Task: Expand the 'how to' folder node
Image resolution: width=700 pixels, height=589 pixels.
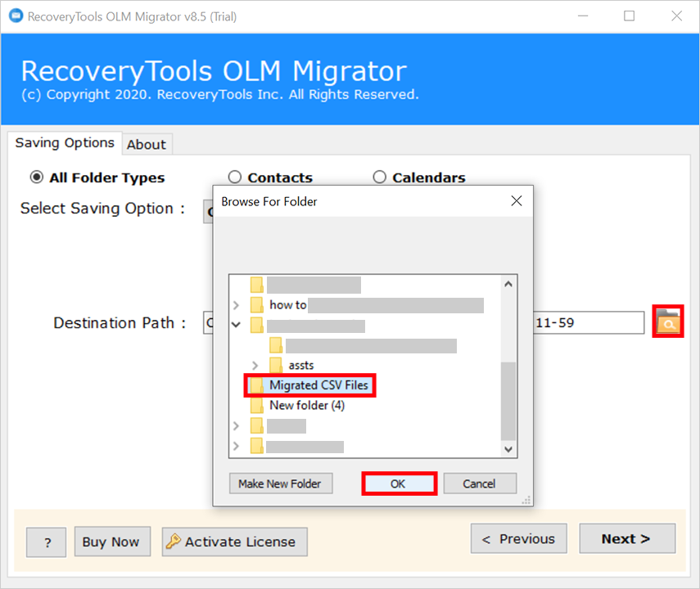Action: coord(236,305)
